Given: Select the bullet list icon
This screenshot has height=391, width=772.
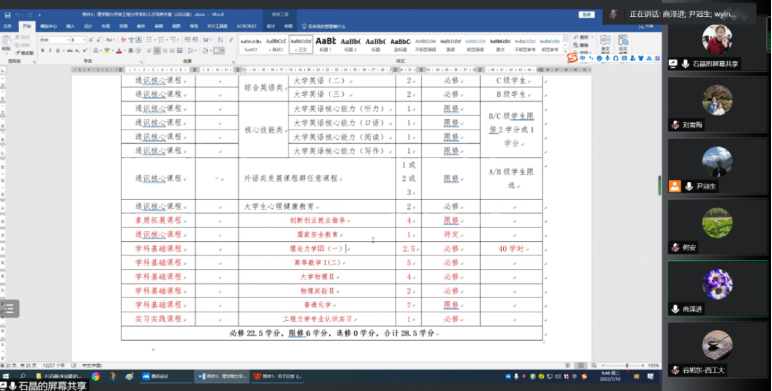Looking at the screenshot, I should pyautogui.click(x=149, y=39).
